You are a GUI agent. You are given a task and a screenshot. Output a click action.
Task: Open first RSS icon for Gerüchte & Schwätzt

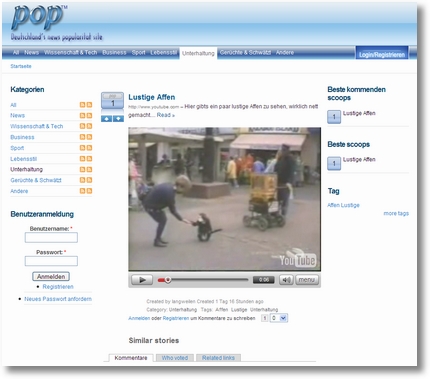[82, 180]
